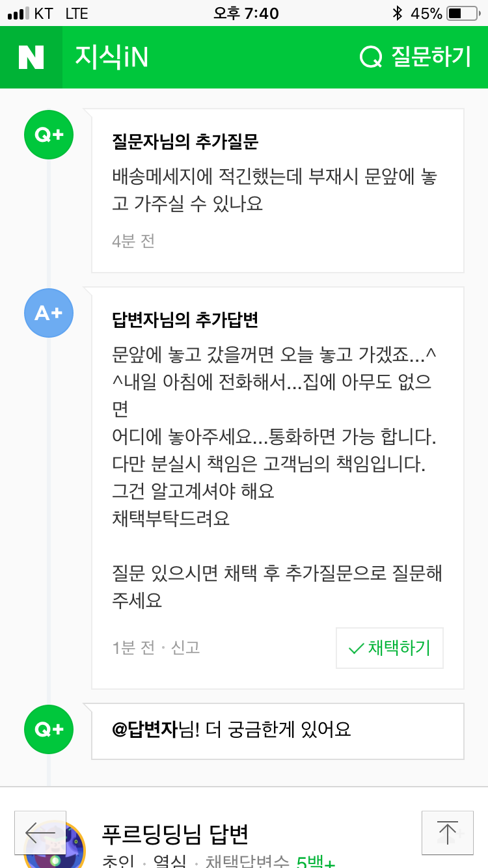This screenshot has height=868, width=488.
Task: Open the 지식iN home title
Action: (111, 57)
